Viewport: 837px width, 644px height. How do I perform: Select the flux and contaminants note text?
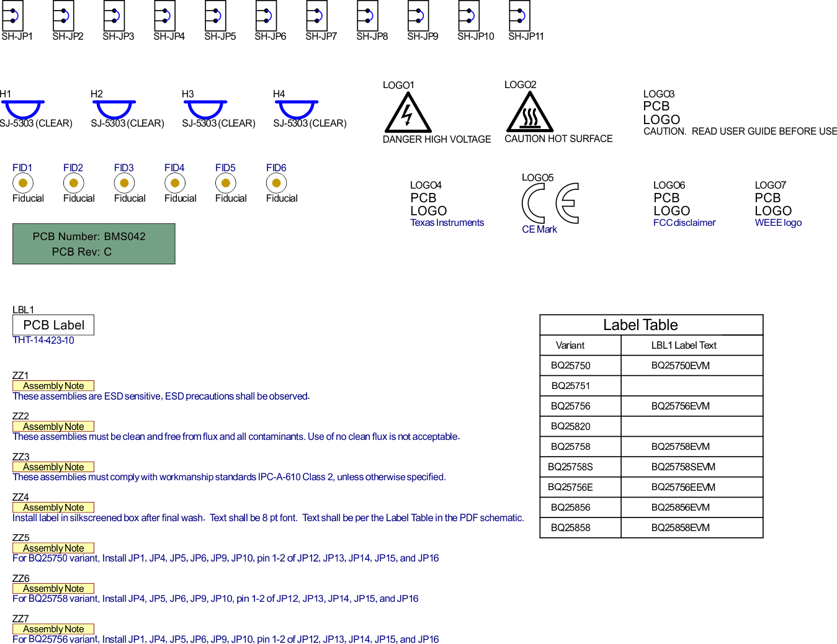point(236,437)
